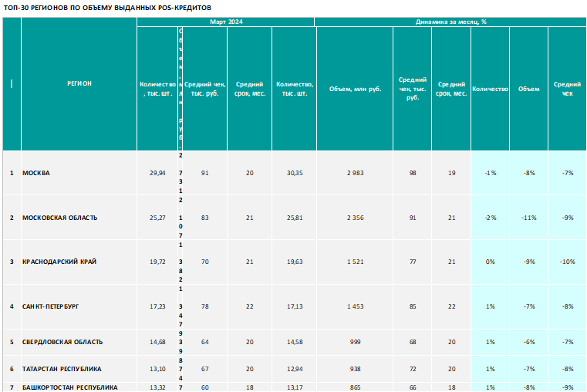
Task: Select value 13,17 in Башкортостан row
Action: (x=295, y=387)
